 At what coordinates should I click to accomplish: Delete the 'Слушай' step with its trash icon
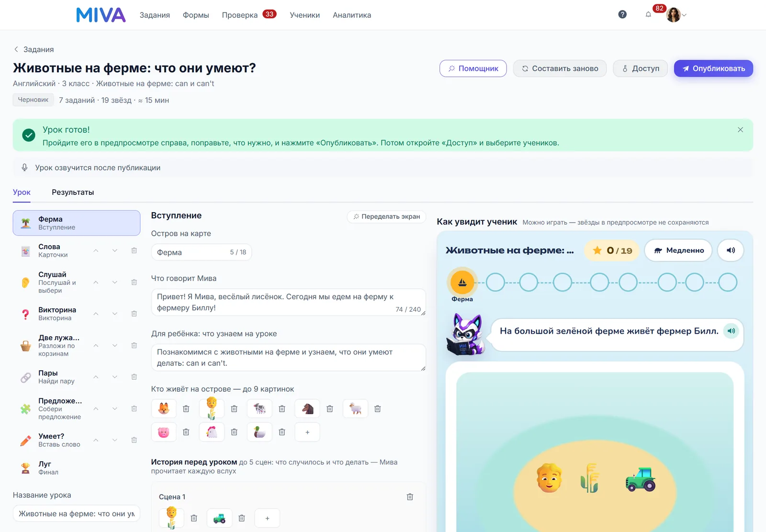click(x=134, y=282)
